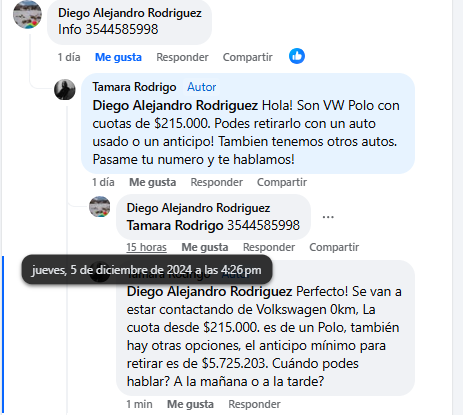Open the three-dots comment options menu
Viewport: 463px width, 415px height.
click(x=328, y=217)
